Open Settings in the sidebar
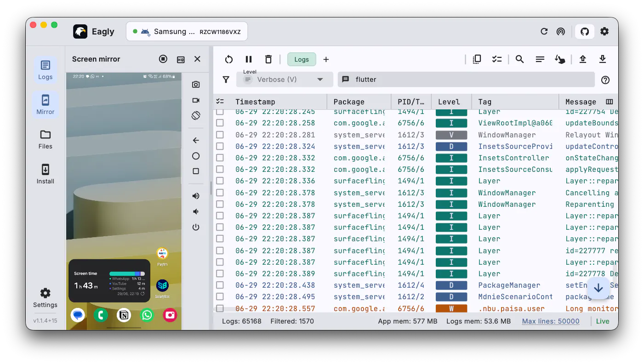 pyautogui.click(x=45, y=298)
